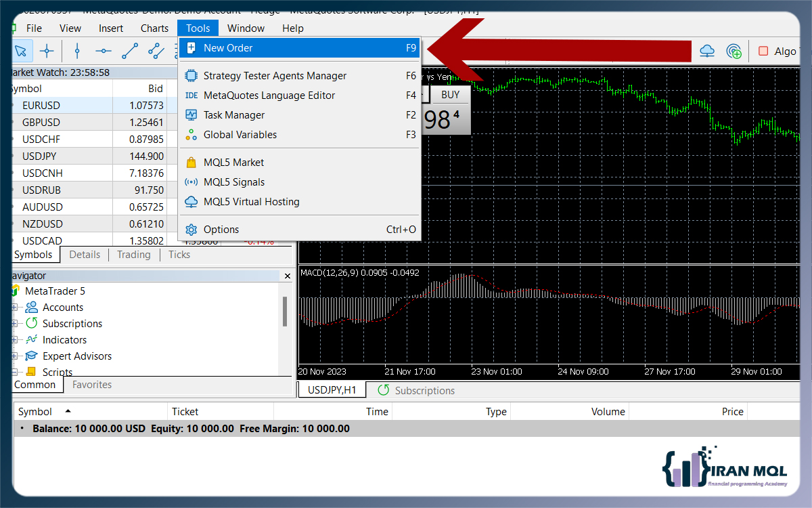
Task: Open virtual hosting cloud toolbar icon
Action: [707, 51]
